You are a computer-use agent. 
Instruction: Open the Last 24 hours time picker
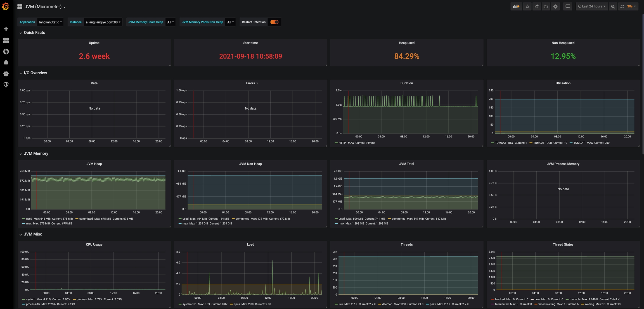(x=592, y=6)
